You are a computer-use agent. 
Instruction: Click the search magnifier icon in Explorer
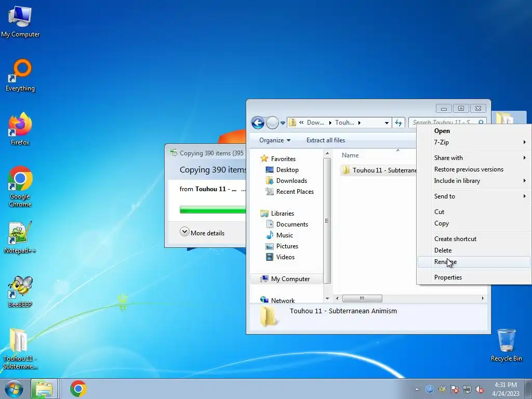pyautogui.click(x=481, y=122)
